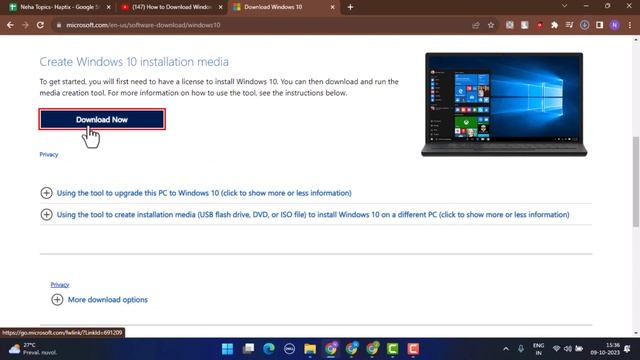The width and height of the screenshot is (640, 360).
Task: Open the weather widget showing 27°C
Action: coord(33,349)
